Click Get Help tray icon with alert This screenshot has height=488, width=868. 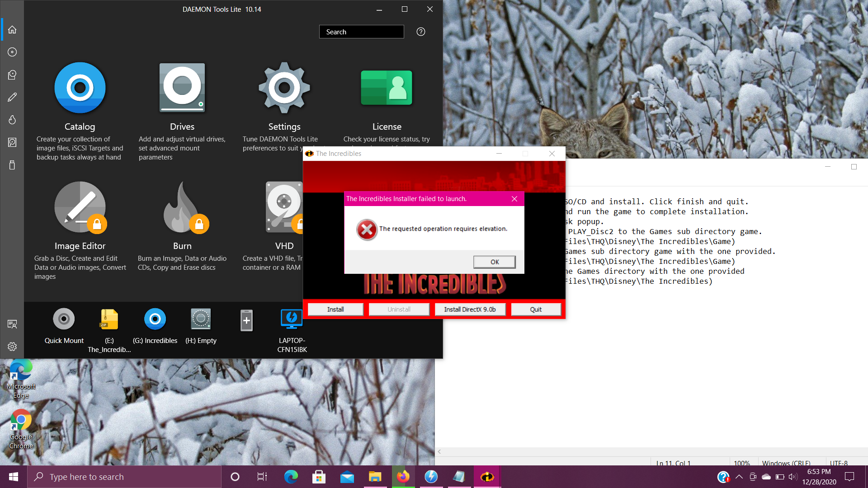point(723,477)
